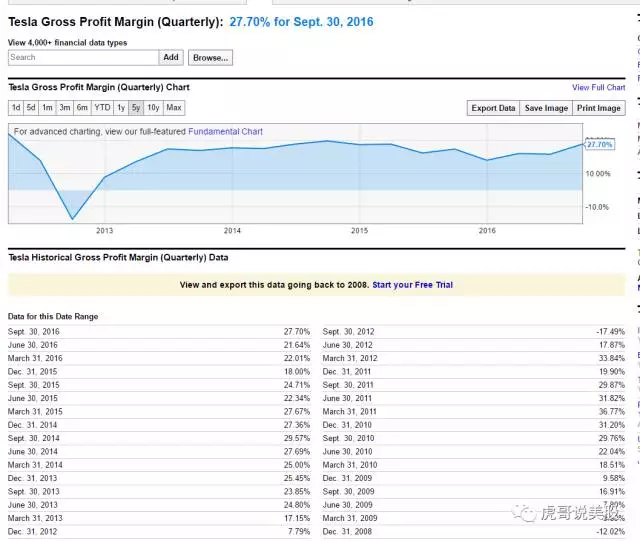Click the 10.00% y-axis label
Viewport: 640px width, 541px height.
coord(598,174)
